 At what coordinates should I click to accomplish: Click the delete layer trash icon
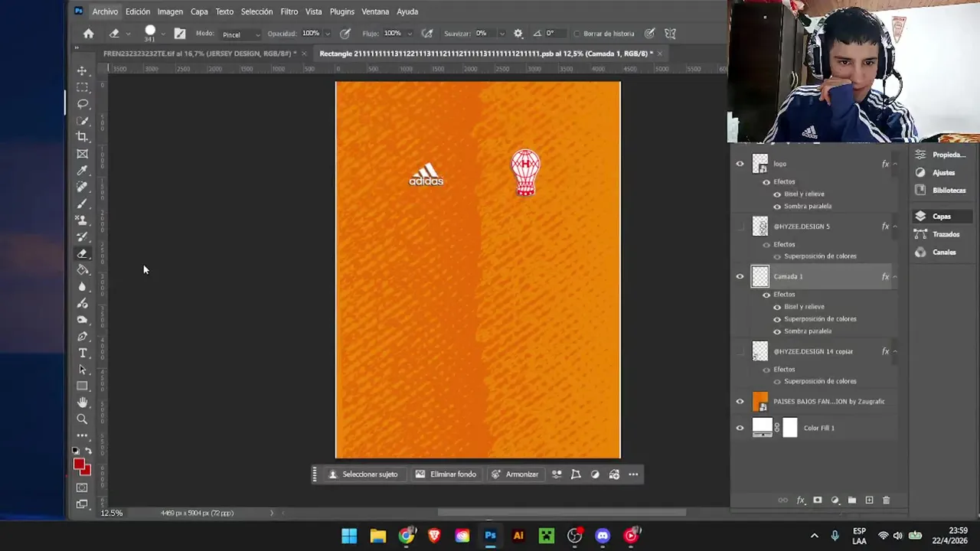click(x=887, y=500)
